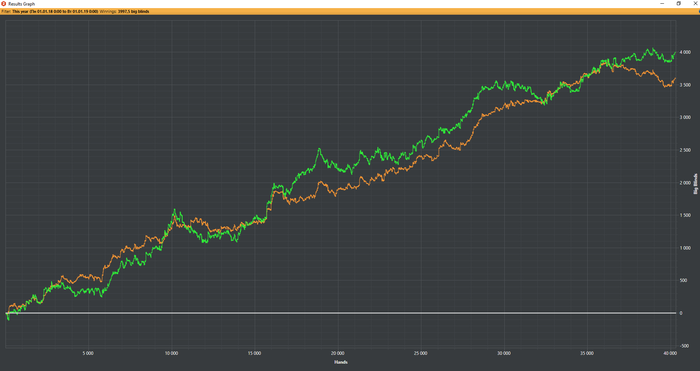
Task: Click the 30 000 hands axis label
Action: pyautogui.click(x=504, y=353)
